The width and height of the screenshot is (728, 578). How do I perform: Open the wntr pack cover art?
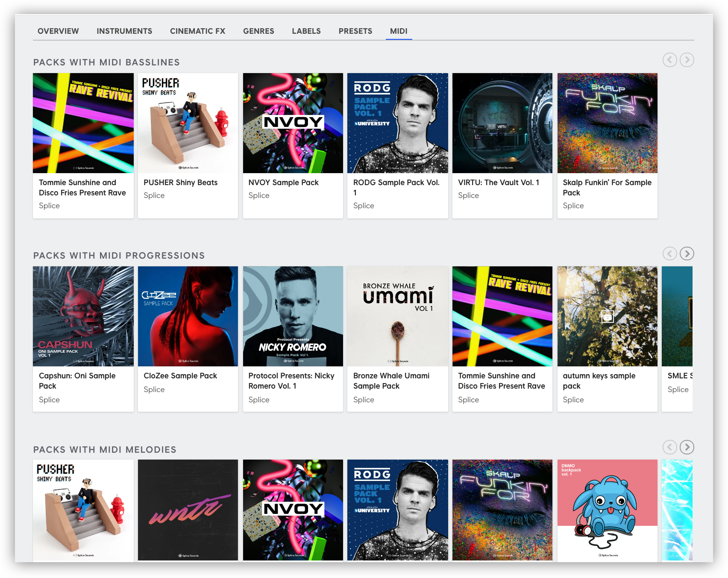click(188, 510)
